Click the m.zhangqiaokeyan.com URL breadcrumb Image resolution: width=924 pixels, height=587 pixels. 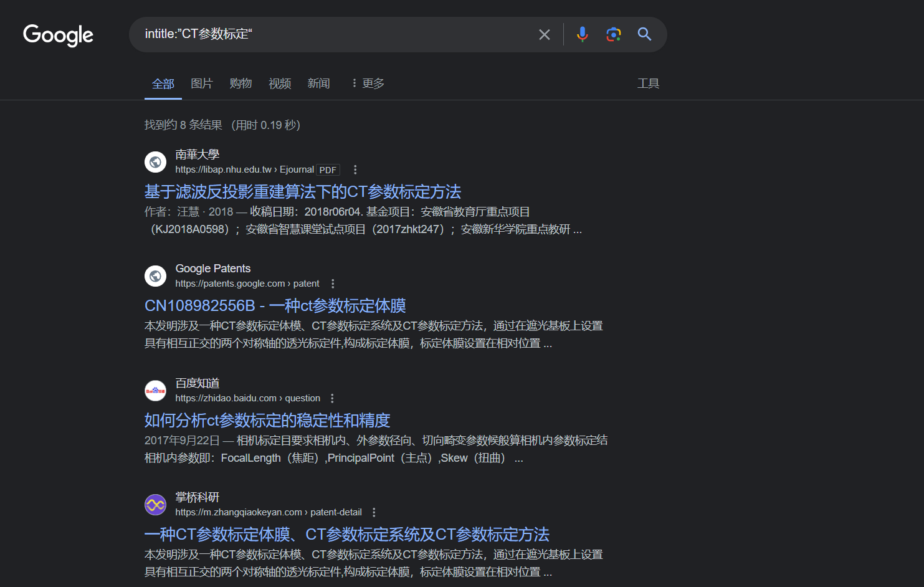pos(269,512)
